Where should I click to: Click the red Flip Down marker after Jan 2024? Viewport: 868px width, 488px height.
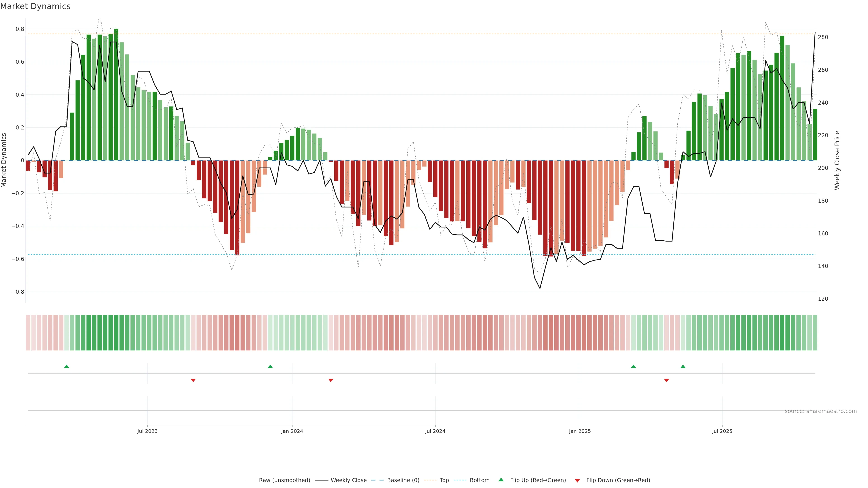331,380
